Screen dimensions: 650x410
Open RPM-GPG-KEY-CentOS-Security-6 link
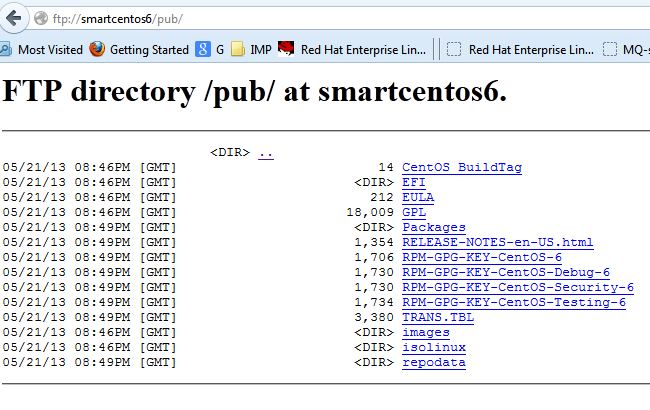point(518,287)
